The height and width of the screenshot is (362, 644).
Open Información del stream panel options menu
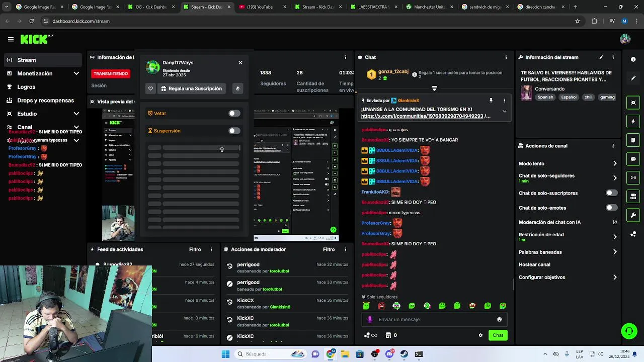(x=613, y=57)
